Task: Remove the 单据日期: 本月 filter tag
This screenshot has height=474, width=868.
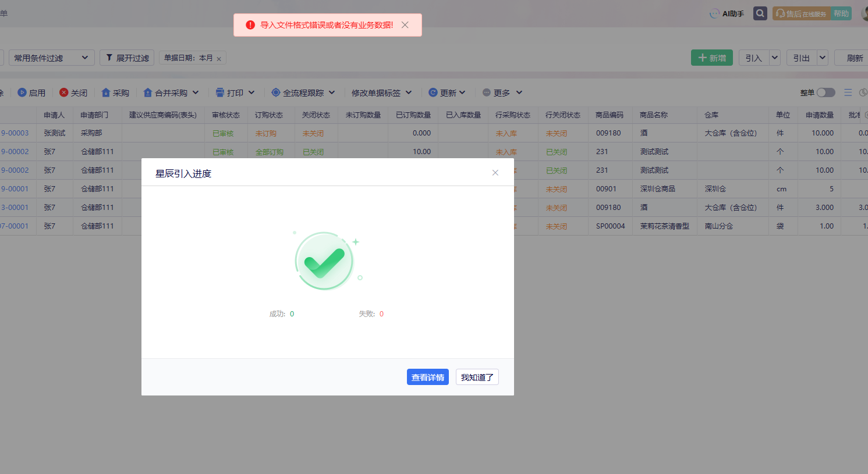Action: click(219, 59)
